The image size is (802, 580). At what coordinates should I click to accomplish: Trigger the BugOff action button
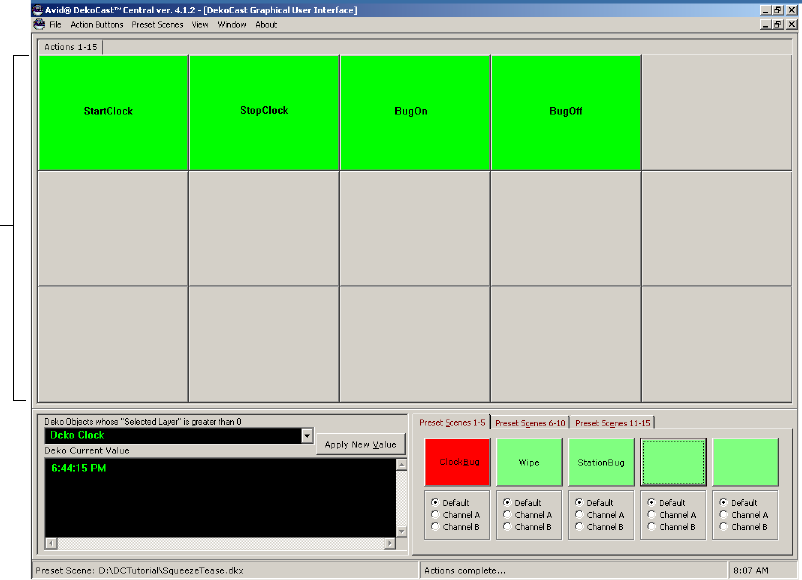566,113
